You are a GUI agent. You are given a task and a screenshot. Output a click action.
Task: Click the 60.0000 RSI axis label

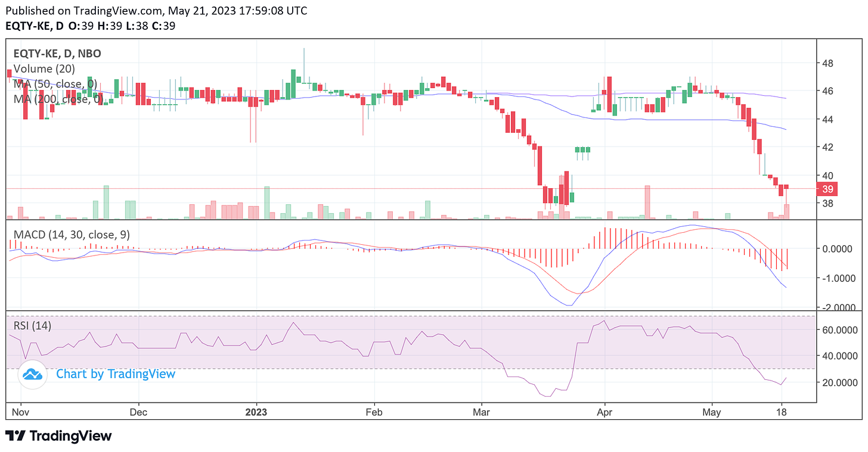pyautogui.click(x=841, y=330)
